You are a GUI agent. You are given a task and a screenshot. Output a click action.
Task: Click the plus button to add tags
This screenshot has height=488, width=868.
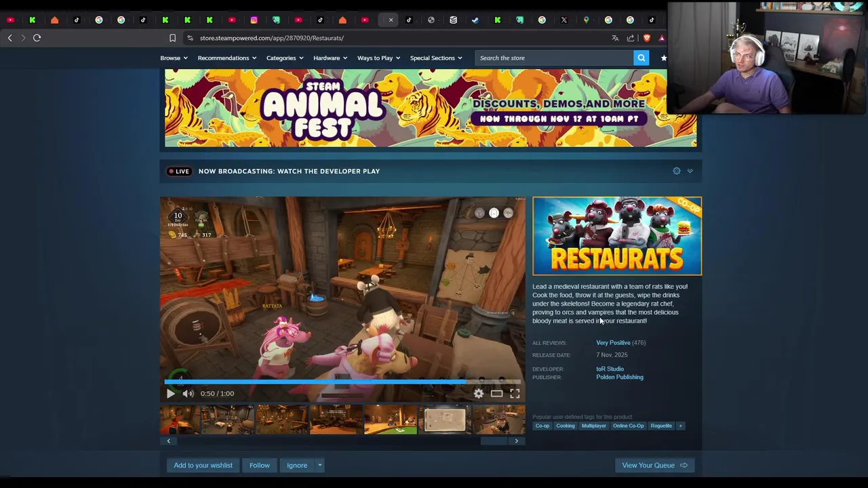(x=680, y=426)
